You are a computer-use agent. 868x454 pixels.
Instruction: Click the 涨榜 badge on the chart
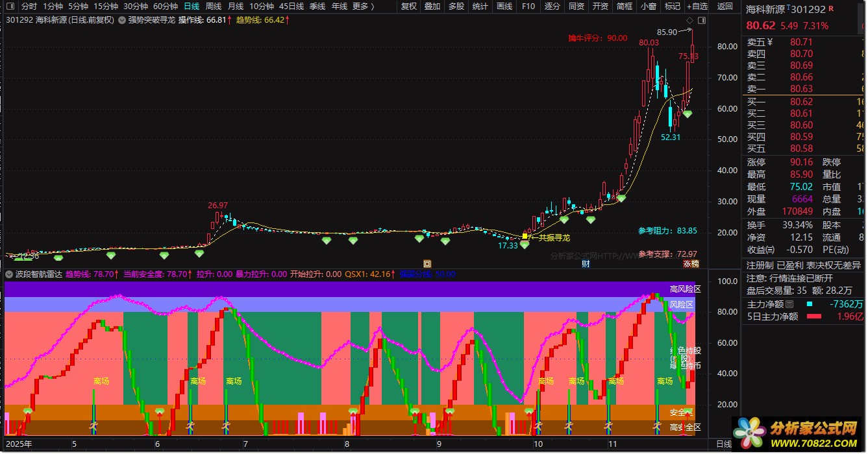[x=691, y=264]
